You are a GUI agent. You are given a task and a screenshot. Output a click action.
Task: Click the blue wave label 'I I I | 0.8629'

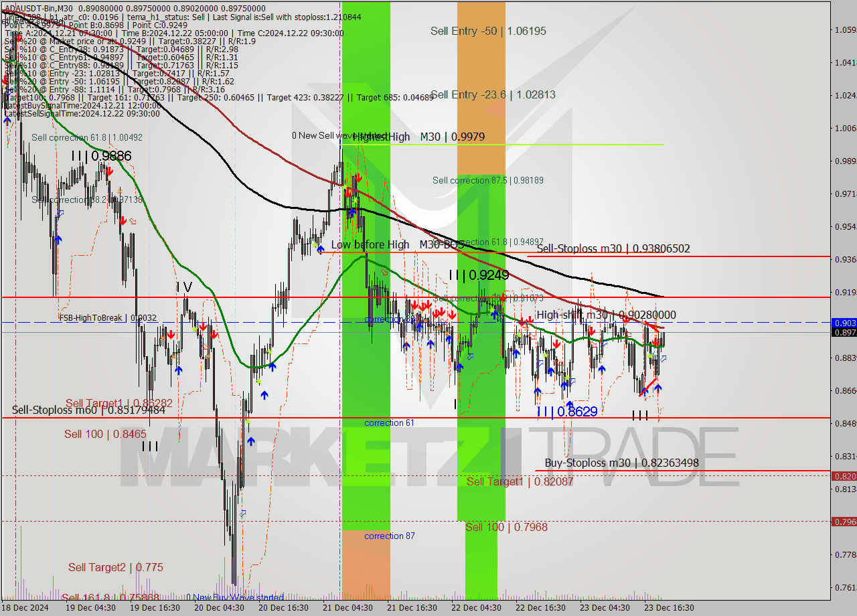coord(566,412)
